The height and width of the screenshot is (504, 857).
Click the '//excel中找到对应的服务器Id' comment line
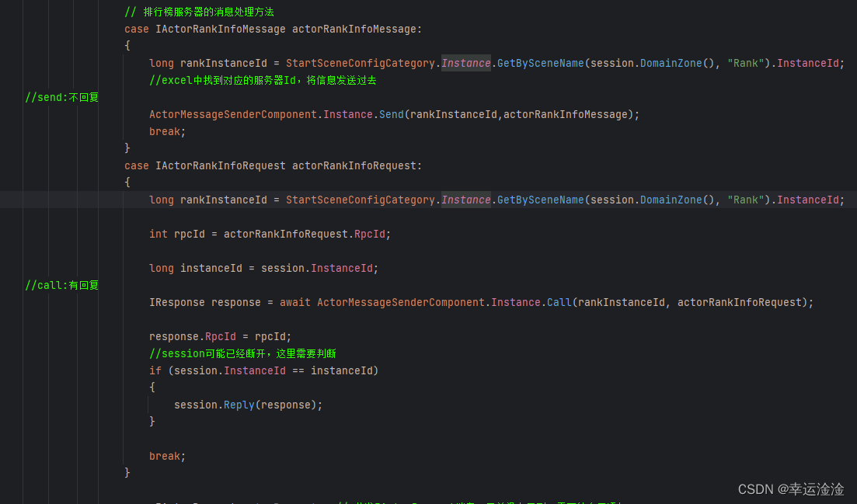click(x=263, y=80)
